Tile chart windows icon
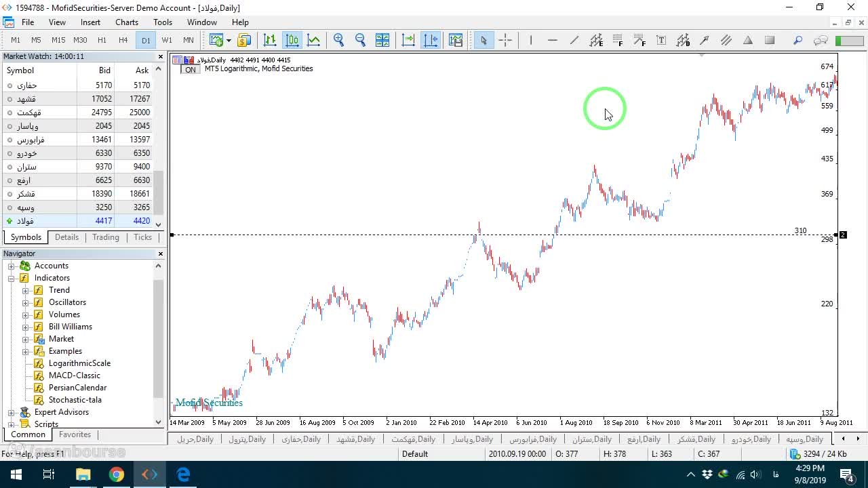The image size is (868, 488). [x=382, y=40]
